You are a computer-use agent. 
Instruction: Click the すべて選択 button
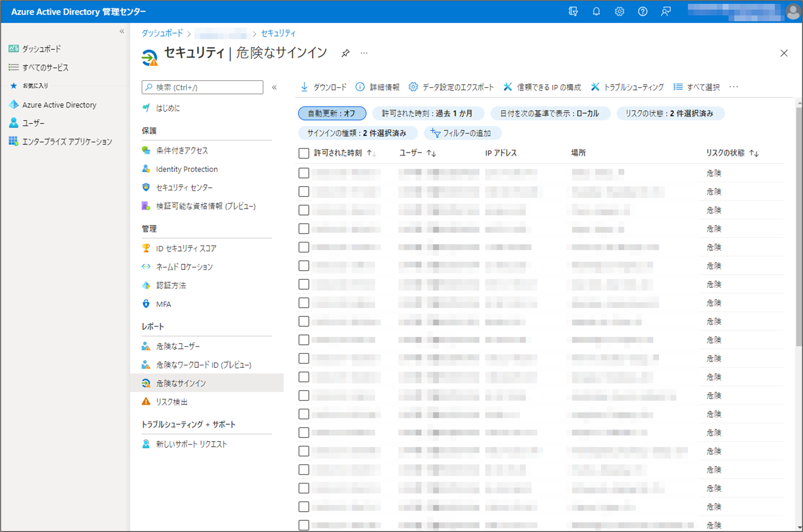click(x=696, y=87)
